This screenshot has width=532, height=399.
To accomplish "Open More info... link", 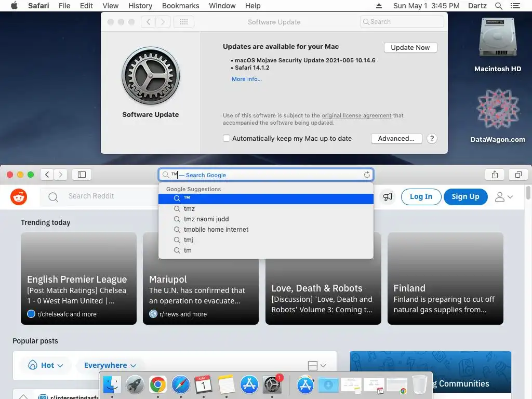I will pyautogui.click(x=247, y=79).
